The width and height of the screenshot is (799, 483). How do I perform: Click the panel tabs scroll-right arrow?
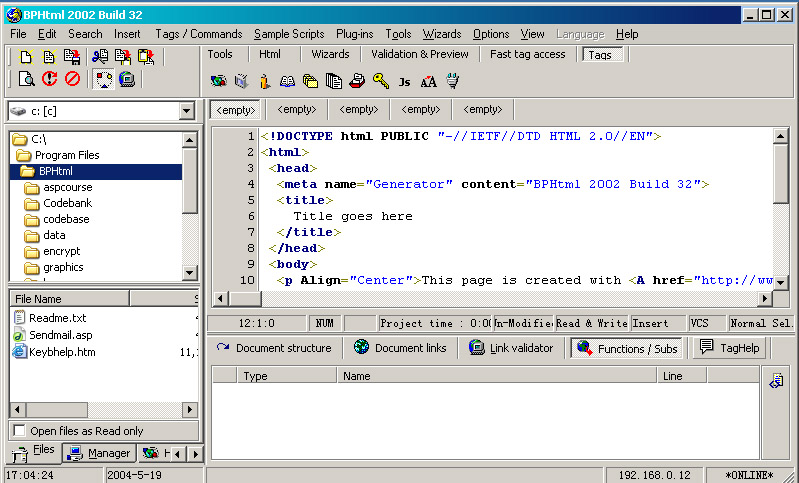coord(195,453)
